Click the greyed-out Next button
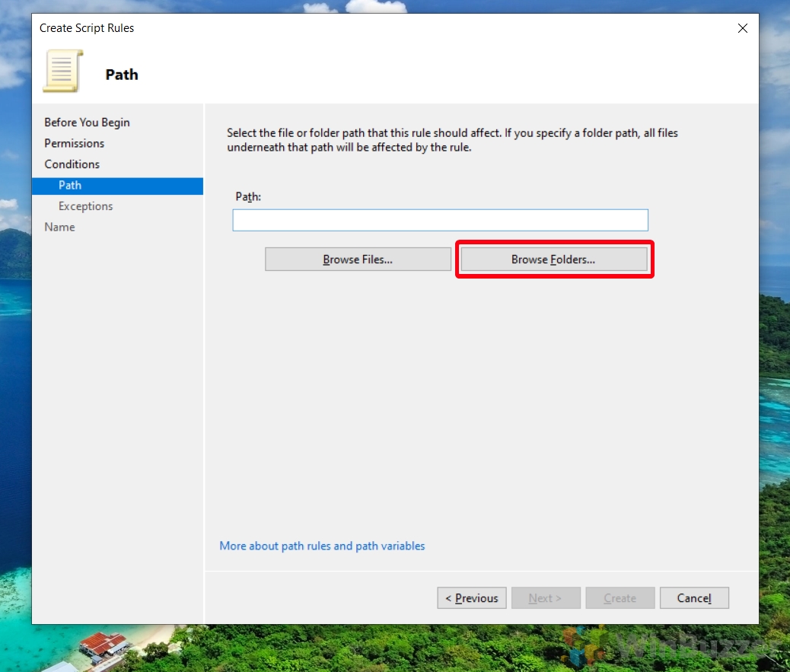Image resolution: width=790 pixels, height=672 pixels. click(546, 598)
